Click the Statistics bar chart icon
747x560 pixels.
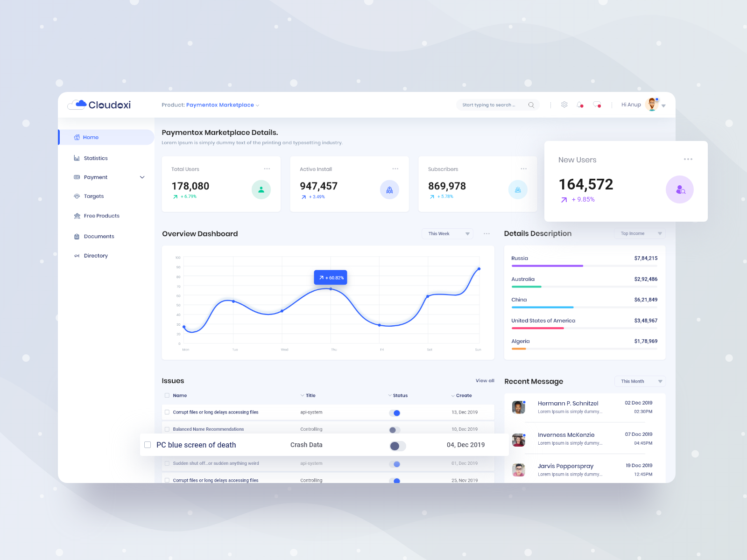(x=77, y=158)
